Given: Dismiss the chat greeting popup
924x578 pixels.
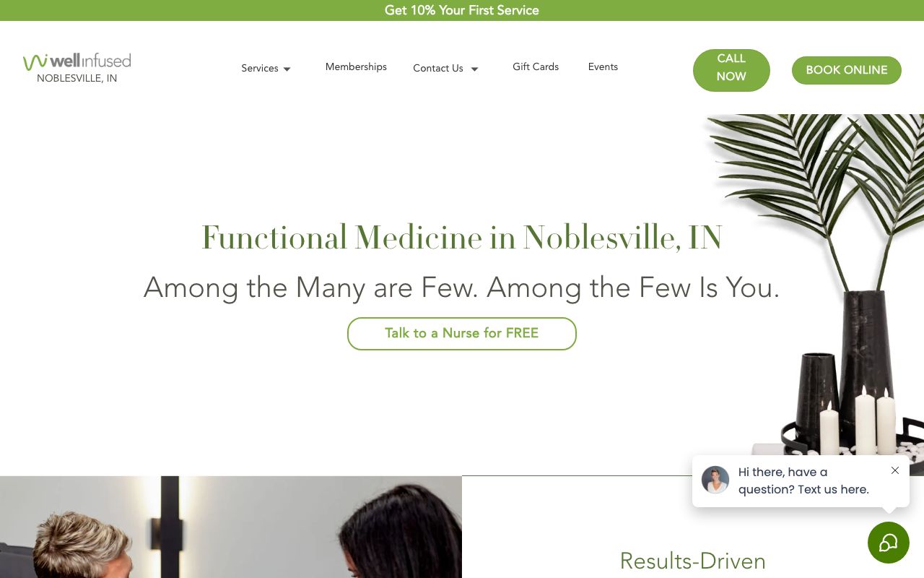Looking at the screenshot, I should pos(895,470).
